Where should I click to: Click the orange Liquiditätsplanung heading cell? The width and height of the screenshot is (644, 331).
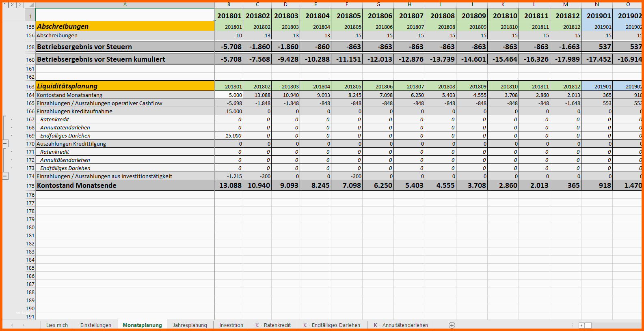[125, 86]
